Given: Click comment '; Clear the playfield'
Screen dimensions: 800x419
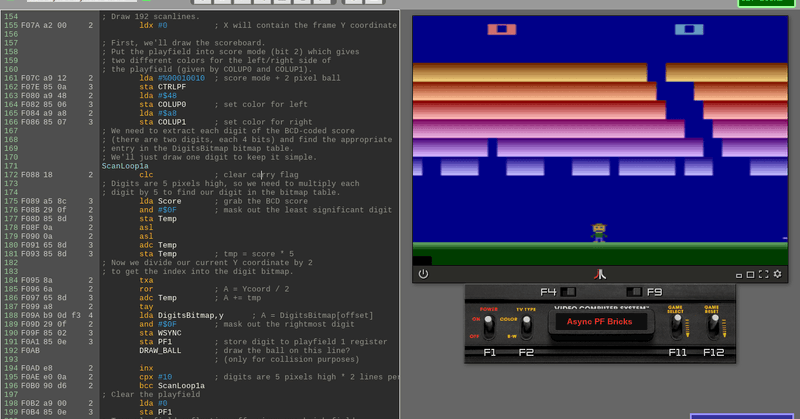Looking at the screenshot, I should [x=151, y=395].
